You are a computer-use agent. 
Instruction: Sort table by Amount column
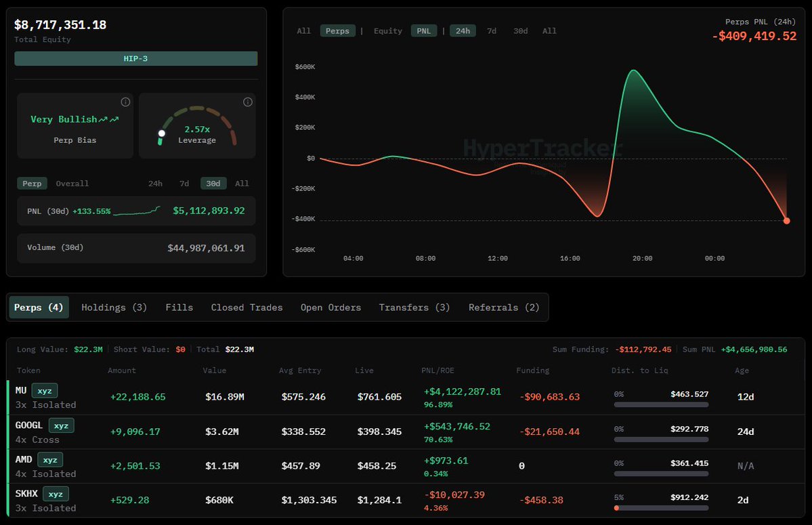122,371
